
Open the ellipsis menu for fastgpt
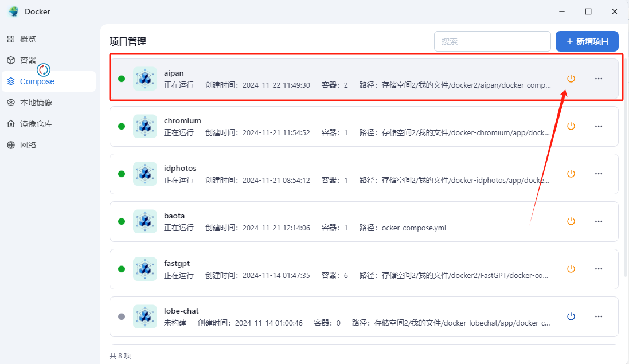click(x=599, y=269)
